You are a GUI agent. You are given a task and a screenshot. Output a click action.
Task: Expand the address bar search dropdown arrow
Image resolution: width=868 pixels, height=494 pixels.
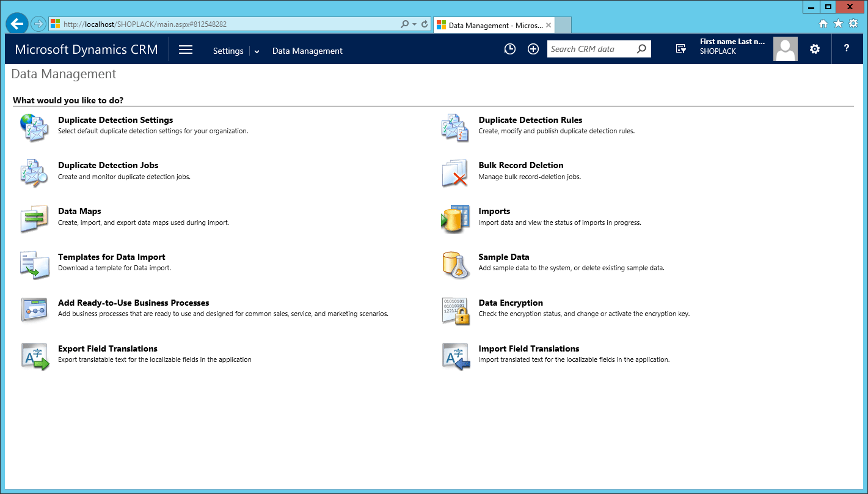point(415,24)
